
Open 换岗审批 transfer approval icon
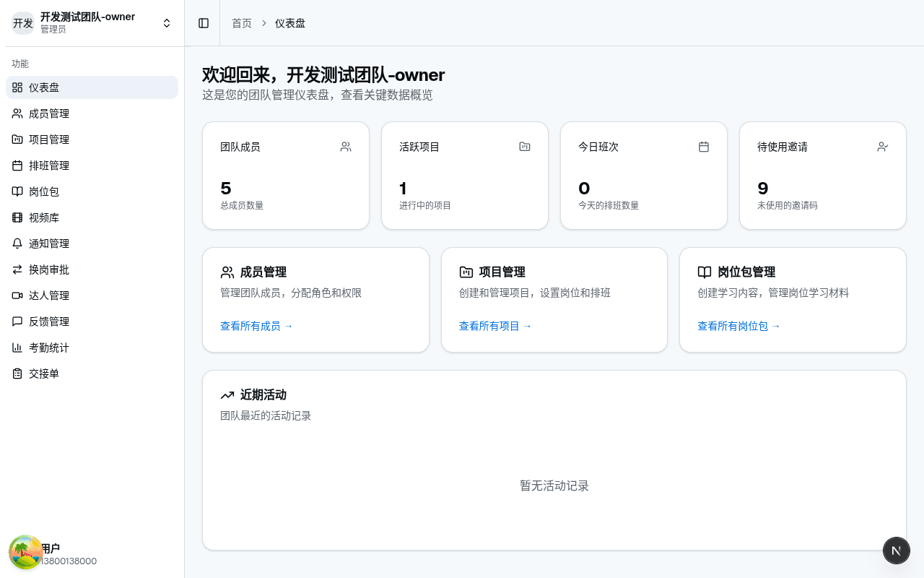(17, 269)
